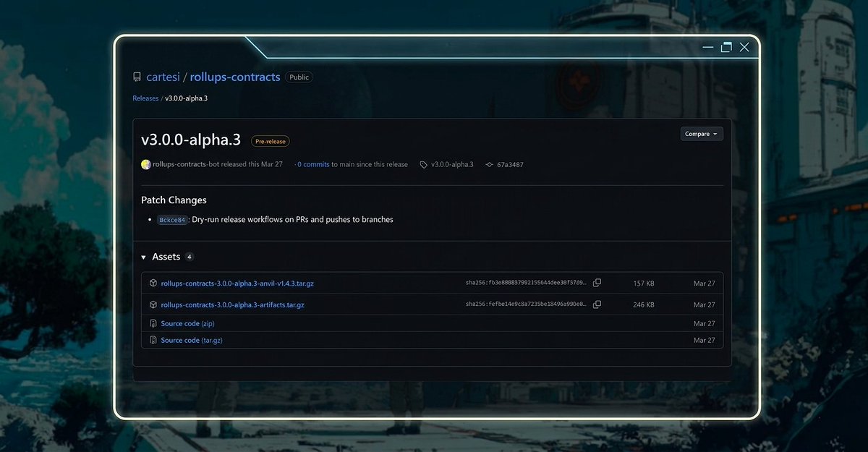Image resolution: width=868 pixels, height=452 pixels.
Task: Open the Compare dropdown
Action: tap(702, 134)
